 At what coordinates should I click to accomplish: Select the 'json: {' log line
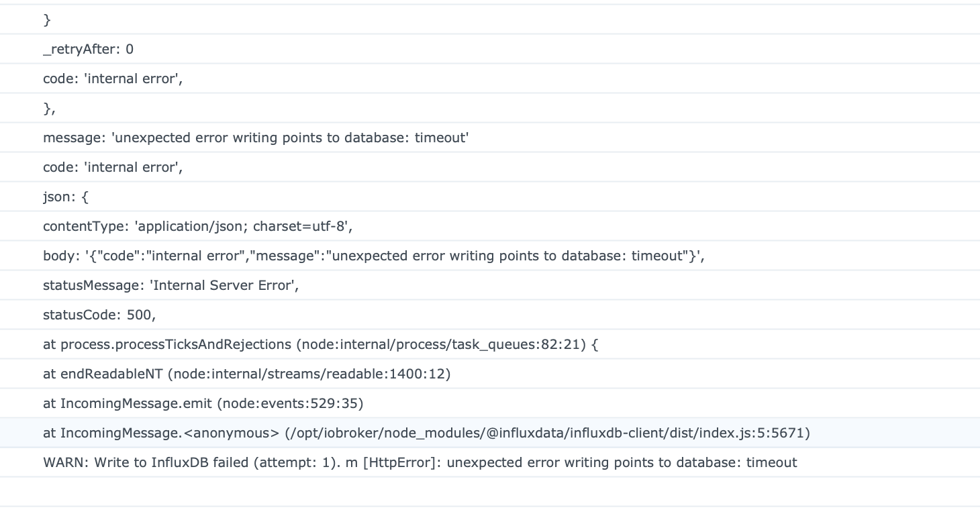click(x=66, y=197)
